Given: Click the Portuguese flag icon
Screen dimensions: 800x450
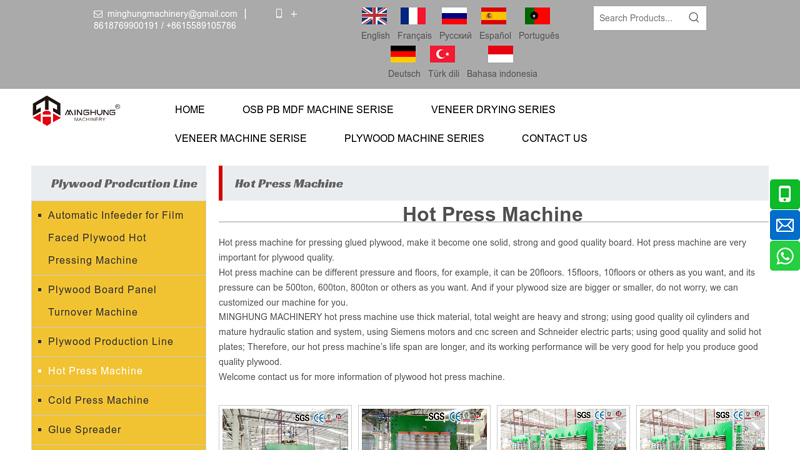Looking at the screenshot, I should pos(537,16).
